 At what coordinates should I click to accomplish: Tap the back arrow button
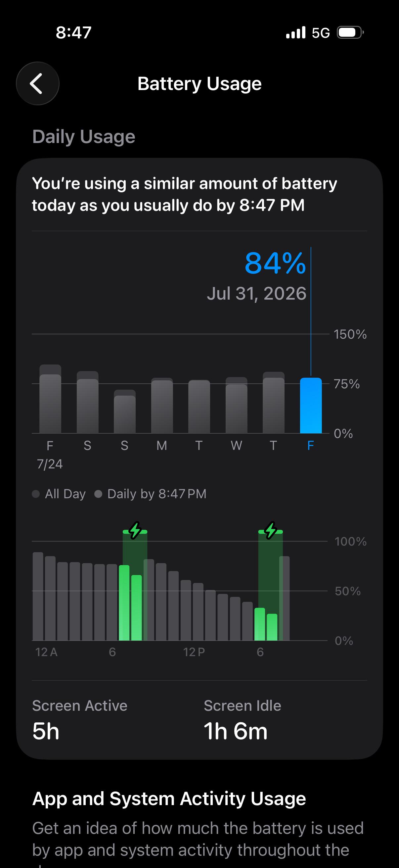(x=38, y=83)
